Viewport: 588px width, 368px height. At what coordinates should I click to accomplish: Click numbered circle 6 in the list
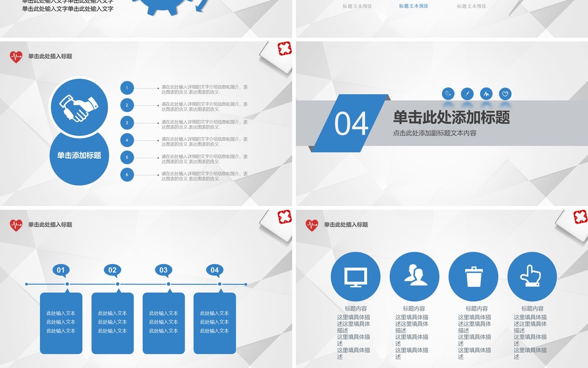pos(127,175)
